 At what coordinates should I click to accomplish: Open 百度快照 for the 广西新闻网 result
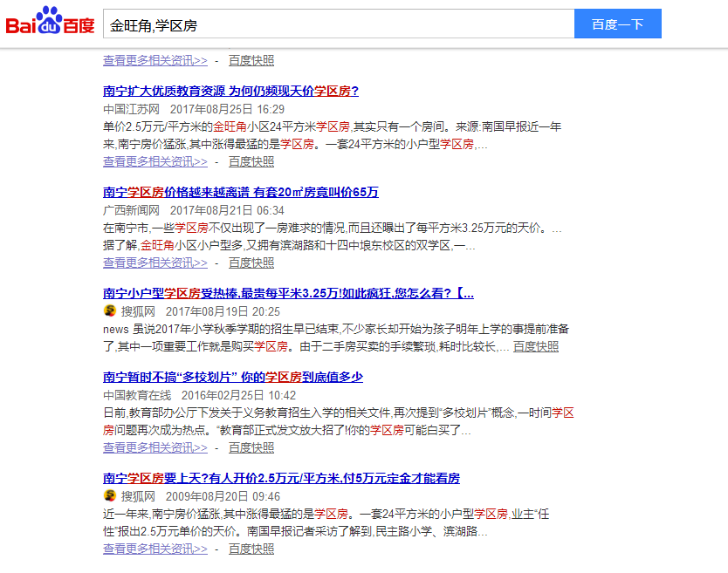point(251,263)
